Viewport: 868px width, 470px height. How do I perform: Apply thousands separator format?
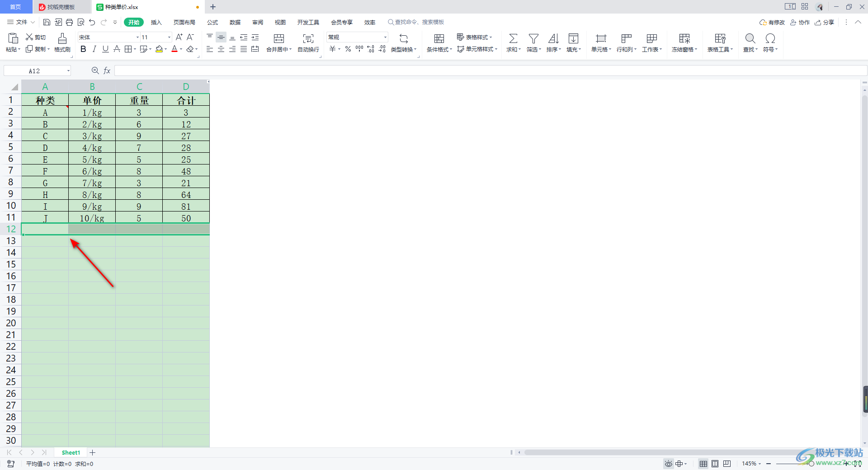coord(359,49)
